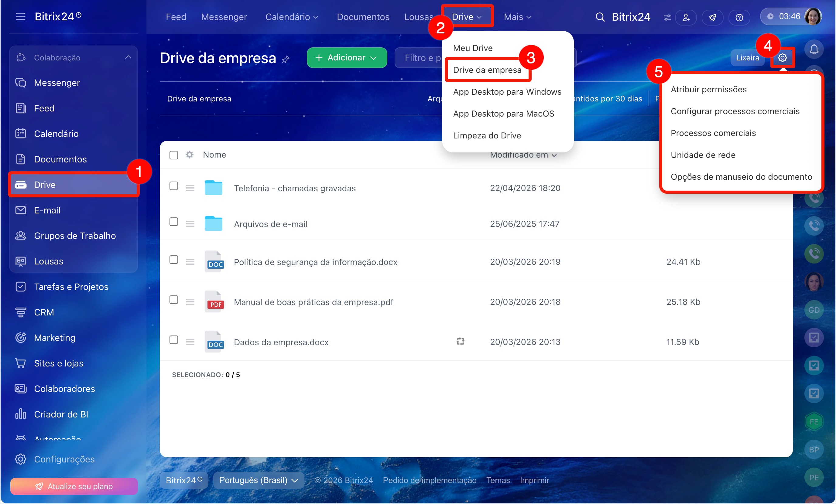Open CRM in the left sidebar
Screen dimensions: 836x504
(44, 312)
